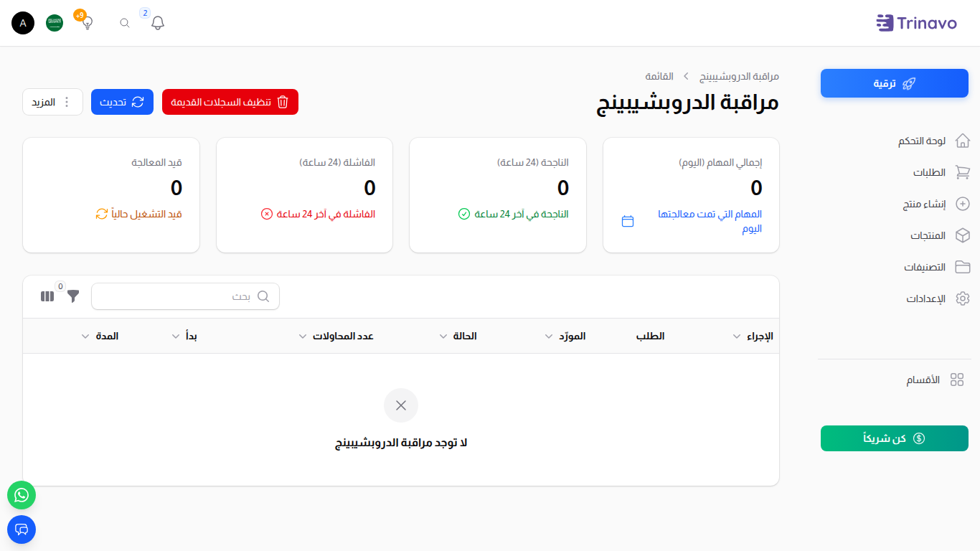
Task: Switch language via the Saudi flag icon
Action: point(55,23)
